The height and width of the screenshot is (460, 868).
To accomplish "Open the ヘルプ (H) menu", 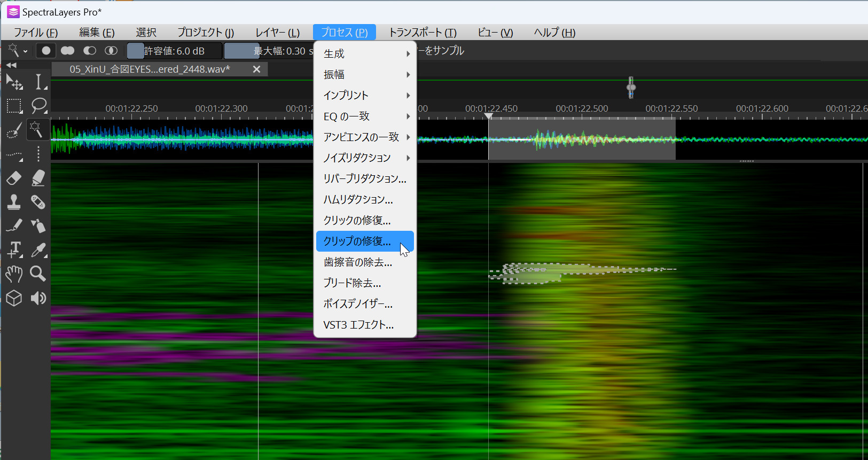I will [554, 33].
